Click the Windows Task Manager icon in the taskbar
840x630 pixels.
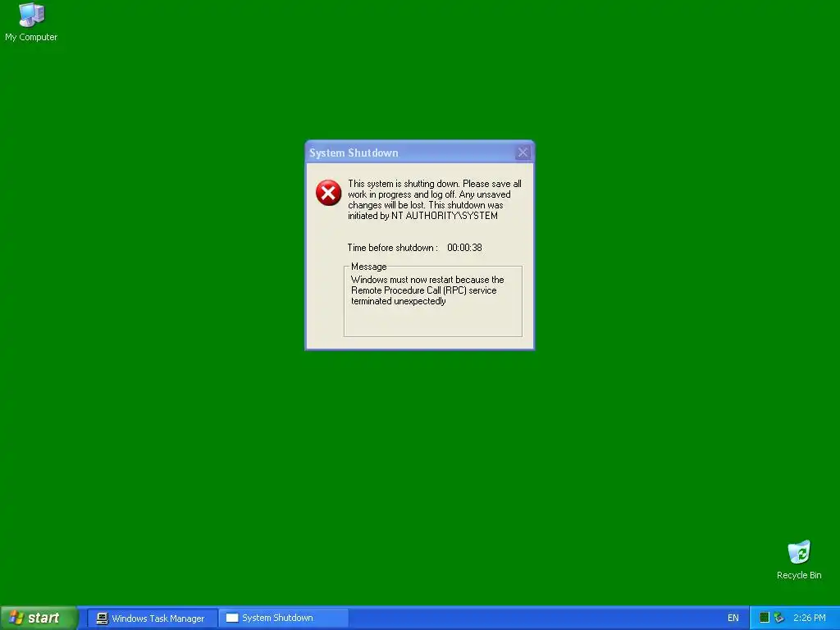pos(103,619)
